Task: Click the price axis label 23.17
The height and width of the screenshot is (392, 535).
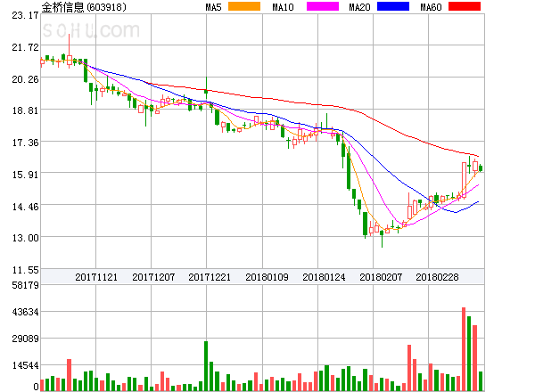Action: coord(25,15)
